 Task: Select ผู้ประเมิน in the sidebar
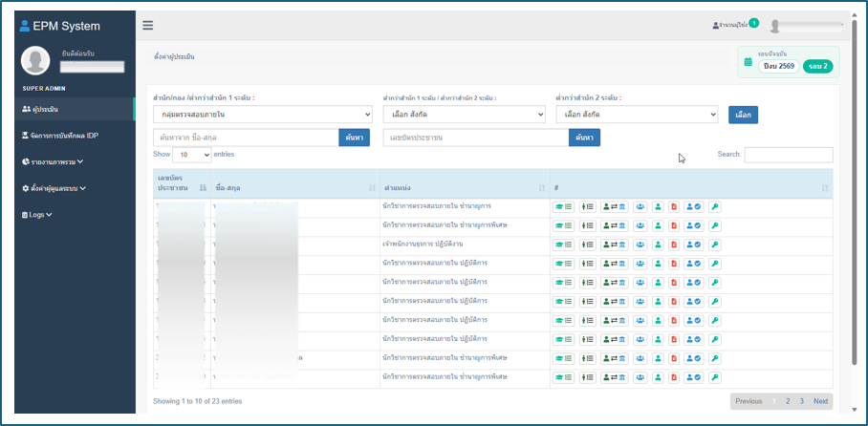[x=75, y=109]
